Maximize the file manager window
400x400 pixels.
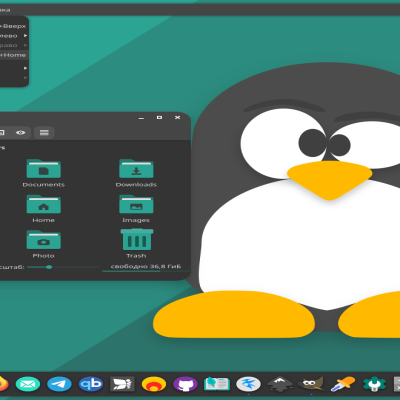pyautogui.click(x=159, y=117)
